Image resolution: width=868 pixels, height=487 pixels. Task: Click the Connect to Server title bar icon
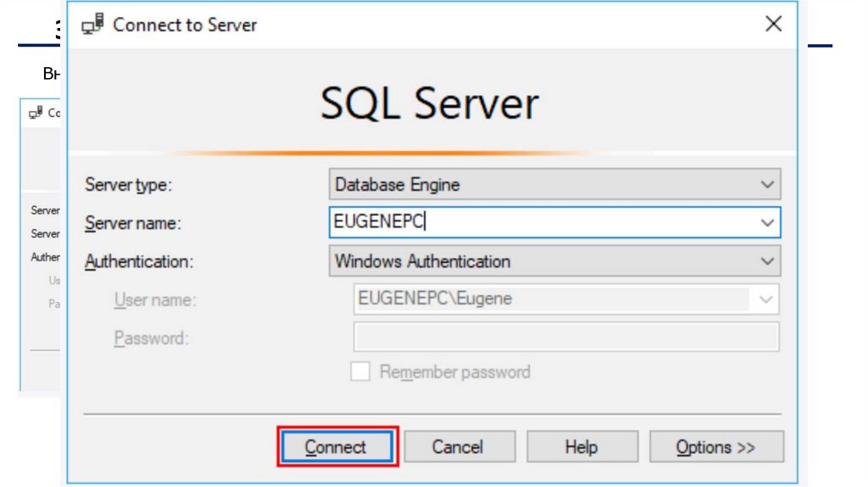(x=92, y=25)
